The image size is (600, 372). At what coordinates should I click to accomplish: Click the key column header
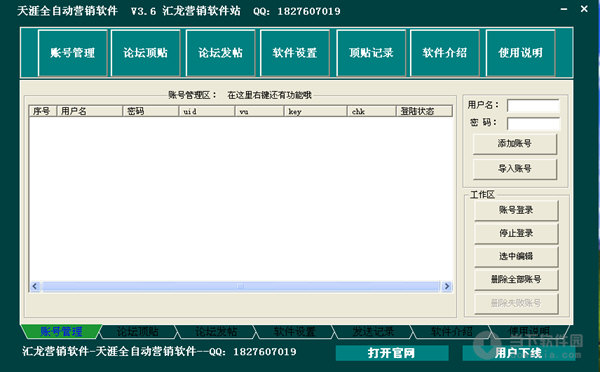315,111
